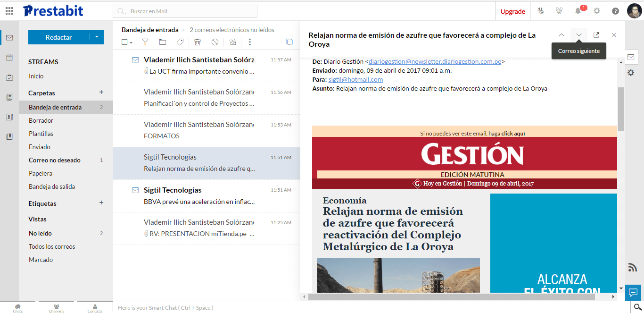This screenshot has width=644, height=313.
Task: Click the envelope icon in right sidebar
Action: 631,57
